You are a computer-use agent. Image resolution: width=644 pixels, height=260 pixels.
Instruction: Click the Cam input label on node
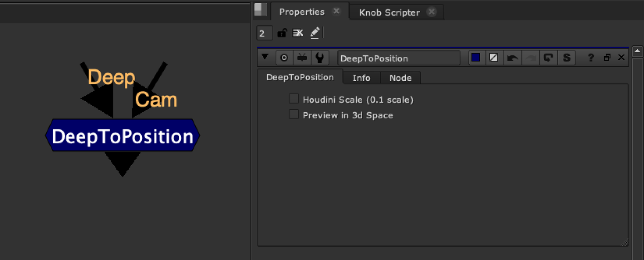pyautogui.click(x=156, y=100)
